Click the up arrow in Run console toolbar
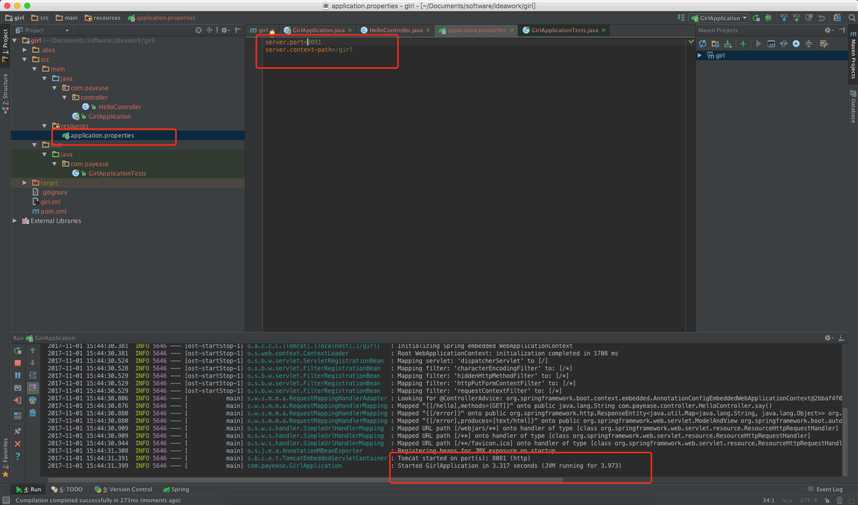 tap(32, 351)
